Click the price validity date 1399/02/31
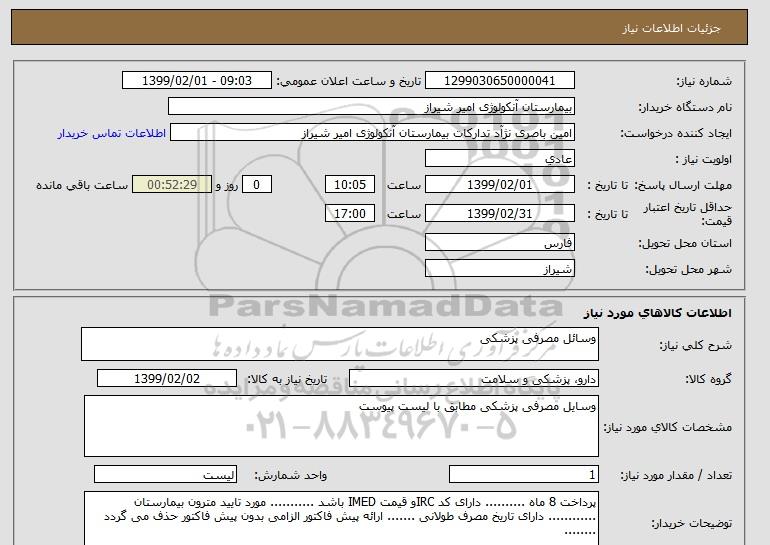The width and height of the screenshot is (770, 545). point(499,214)
